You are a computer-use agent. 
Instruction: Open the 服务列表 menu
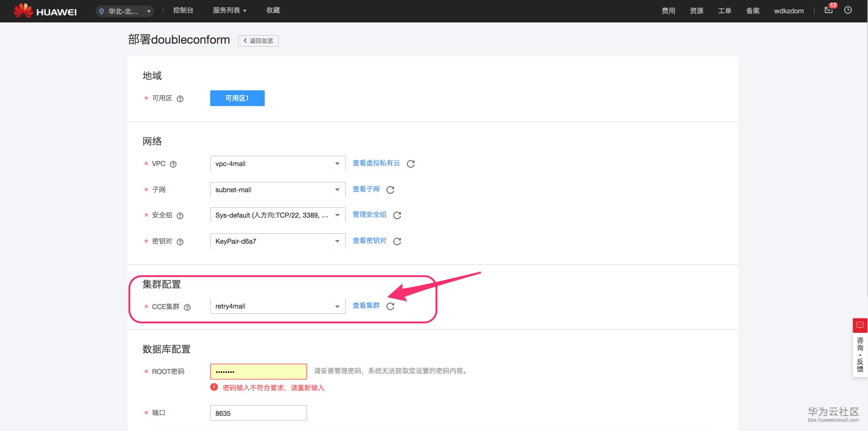230,10
